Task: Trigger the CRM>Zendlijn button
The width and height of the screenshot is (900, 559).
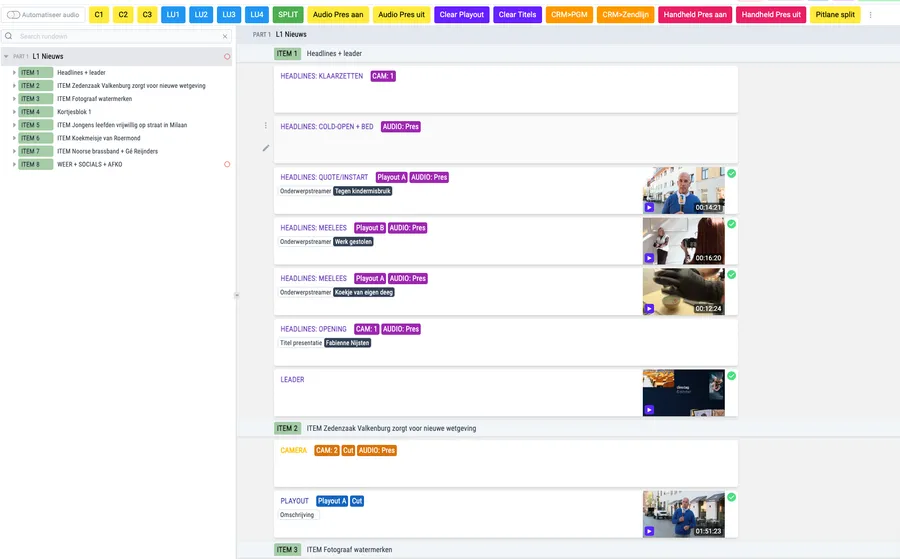Action: [625, 15]
